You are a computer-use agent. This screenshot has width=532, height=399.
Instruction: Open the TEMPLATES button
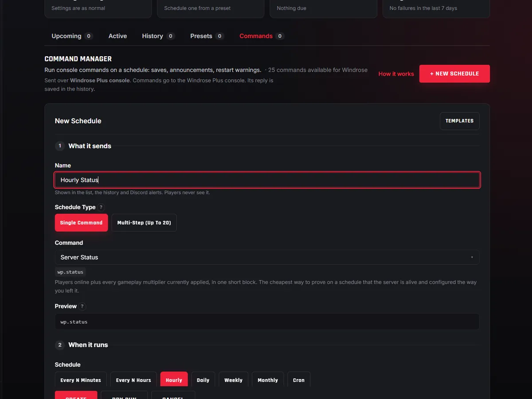click(459, 121)
